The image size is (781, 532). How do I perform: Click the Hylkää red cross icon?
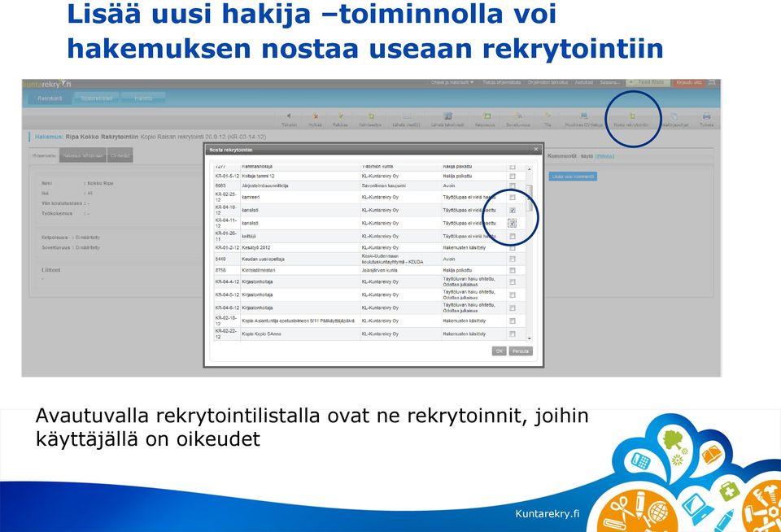(x=316, y=116)
